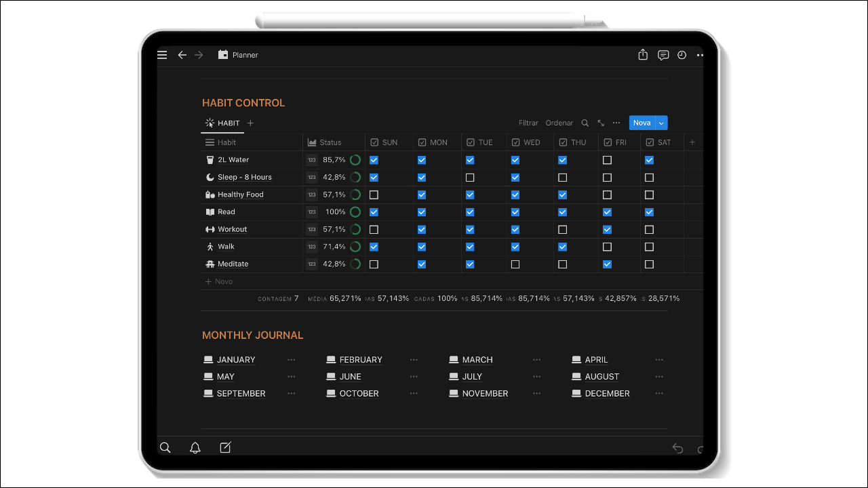Open notifications via the bell icon

point(195,447)
